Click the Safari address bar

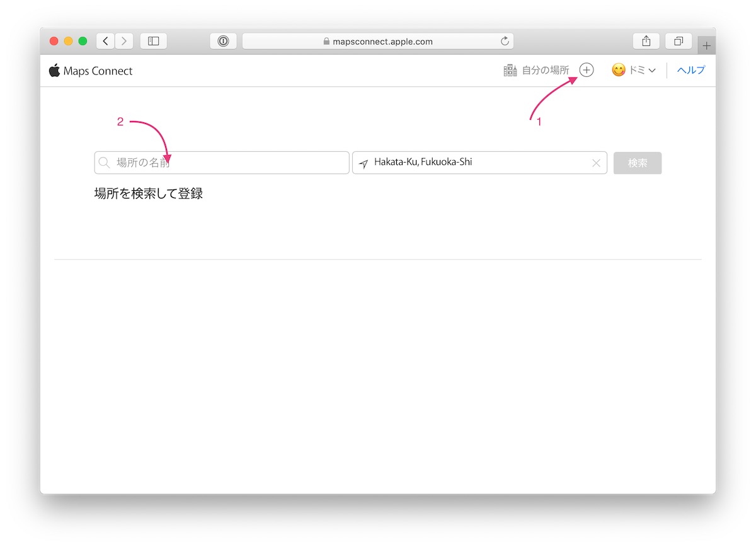tap(378, 41)
